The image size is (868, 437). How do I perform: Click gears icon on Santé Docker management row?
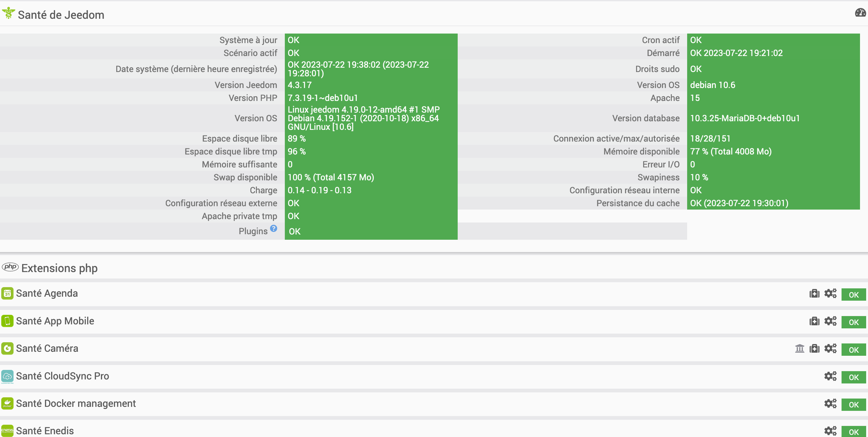pyautogui.click(x=830, y=404)
